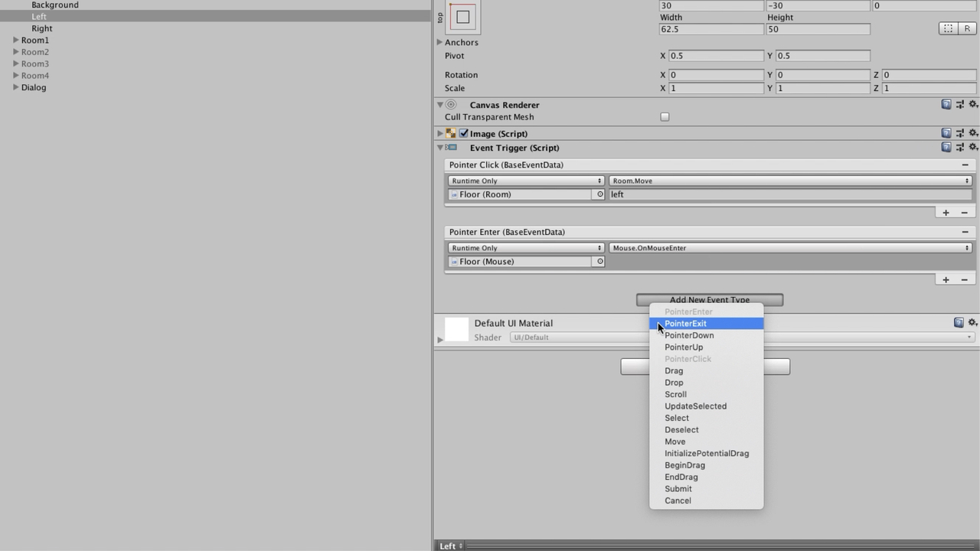Enable Cull Transparent Mesh checkbox
The width and height of the screenshot is (980, 551).
[x=665, y=117]
